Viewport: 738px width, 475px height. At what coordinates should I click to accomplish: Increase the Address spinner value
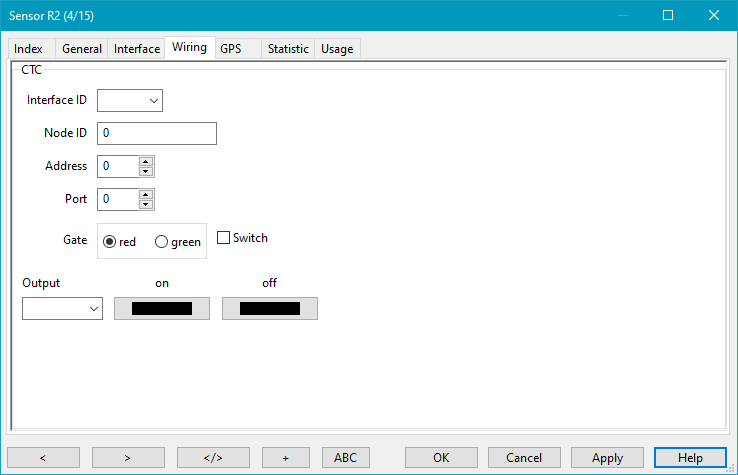pyautogui.click(x=146, y=161)
